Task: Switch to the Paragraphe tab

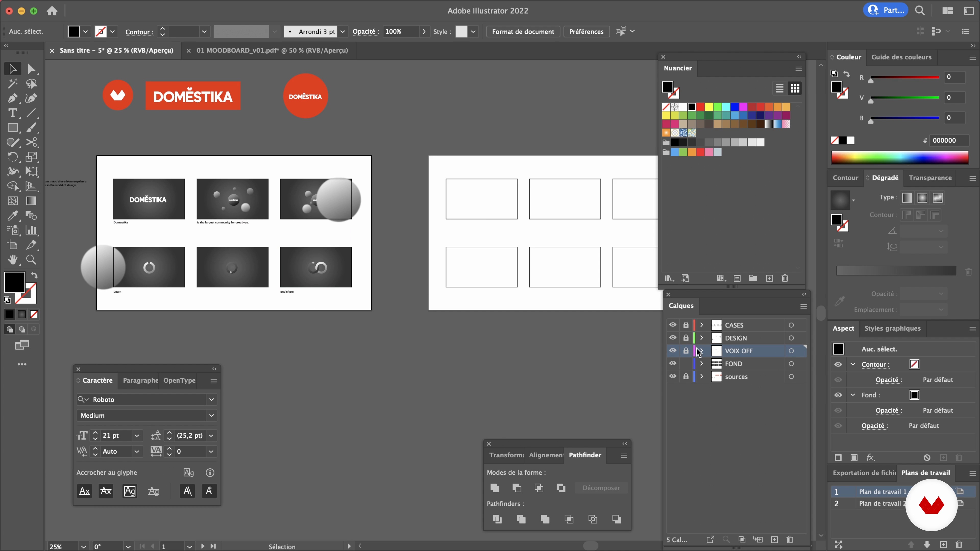Action: click(x=140, y=381)
